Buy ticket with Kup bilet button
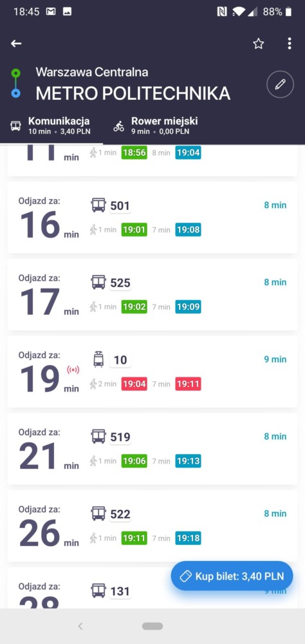Image resolution: width=305 pixels, height=644 pixels. 232,576
